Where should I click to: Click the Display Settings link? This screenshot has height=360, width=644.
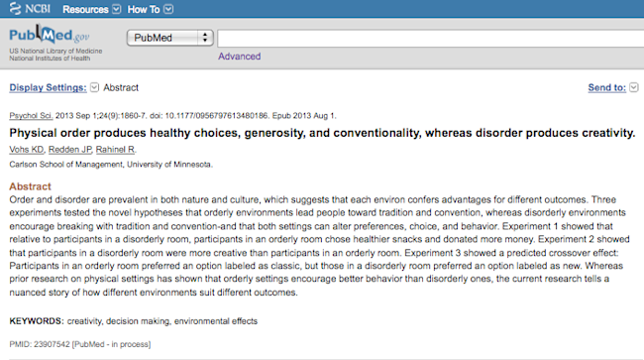click(49, 87)
